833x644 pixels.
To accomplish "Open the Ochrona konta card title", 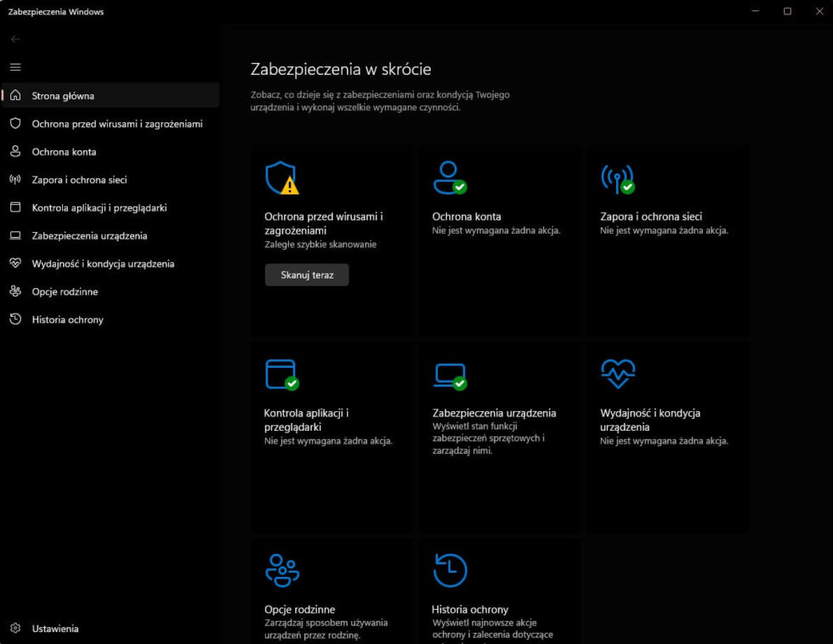I will pos(467,217).
